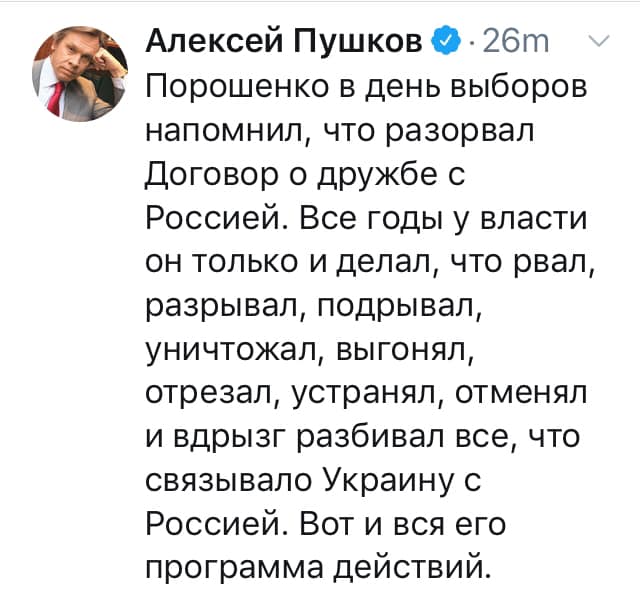Select the line "отрезал, устранял, отменял"

click(366, 392)
